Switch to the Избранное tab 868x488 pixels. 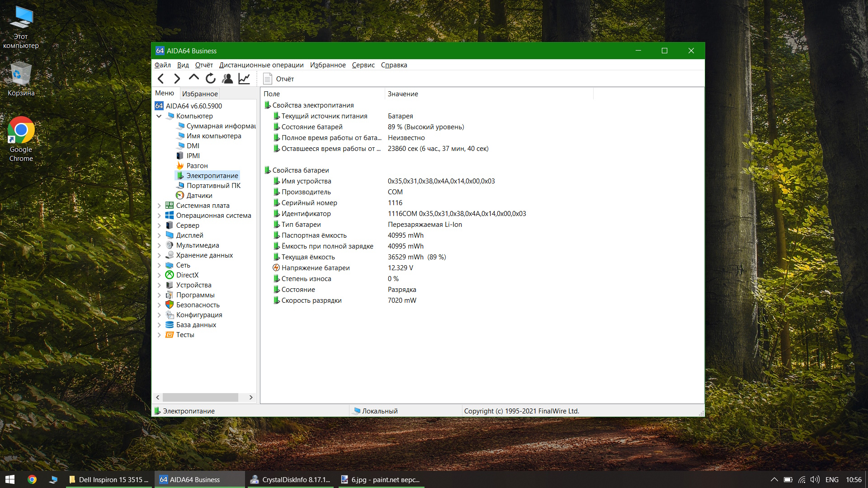click(200, 94)
